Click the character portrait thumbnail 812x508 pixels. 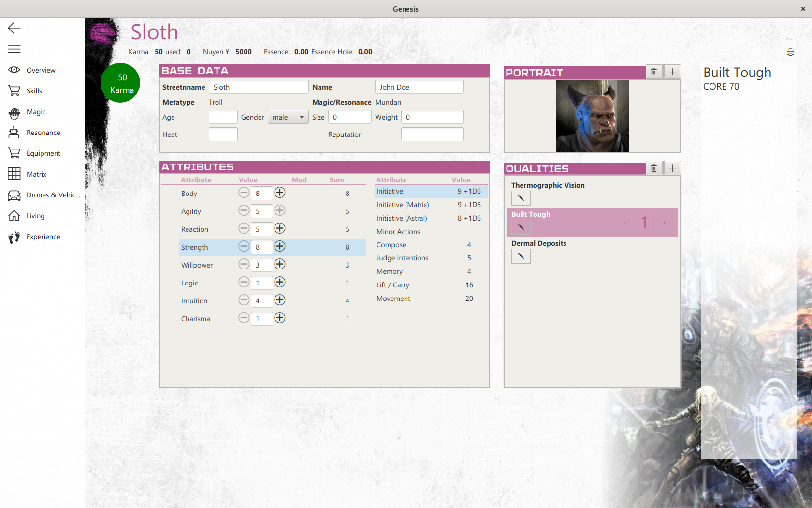point(592,116)
